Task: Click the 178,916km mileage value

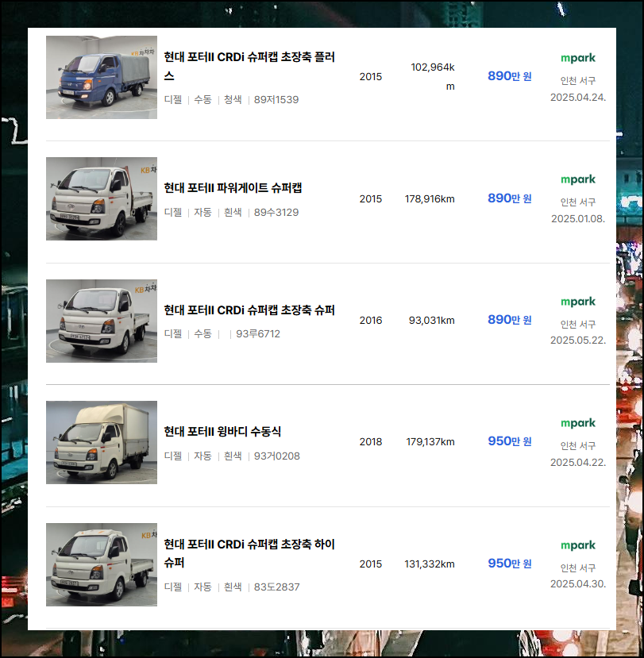Action: click(x=430, y=199)
